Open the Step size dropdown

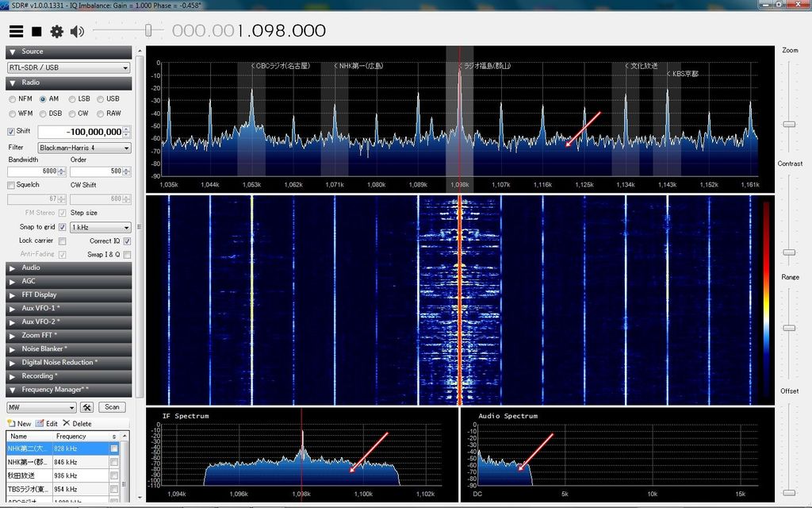click(100, 227)
